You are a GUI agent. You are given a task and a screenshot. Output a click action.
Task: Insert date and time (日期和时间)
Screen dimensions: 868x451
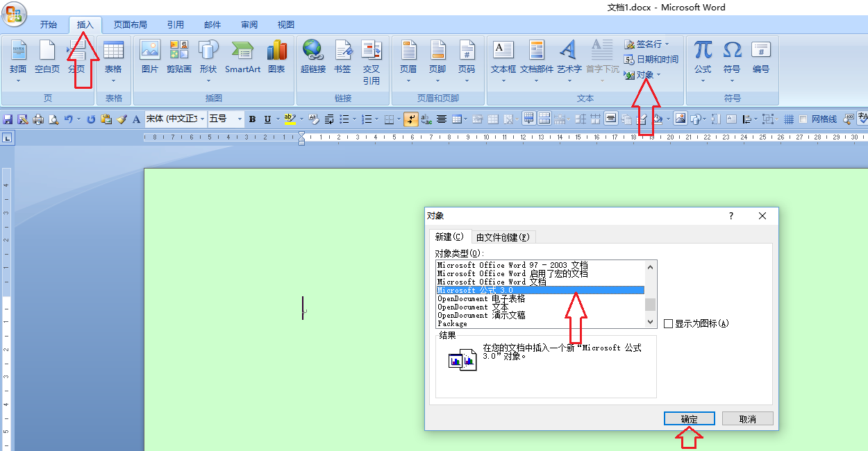(x=651, y=60)
